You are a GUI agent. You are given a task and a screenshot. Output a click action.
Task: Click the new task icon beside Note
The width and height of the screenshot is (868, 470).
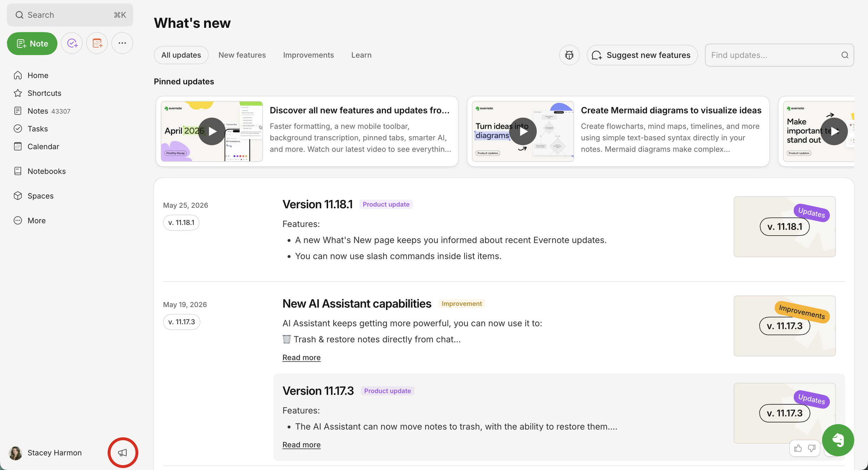pos(72,43)
